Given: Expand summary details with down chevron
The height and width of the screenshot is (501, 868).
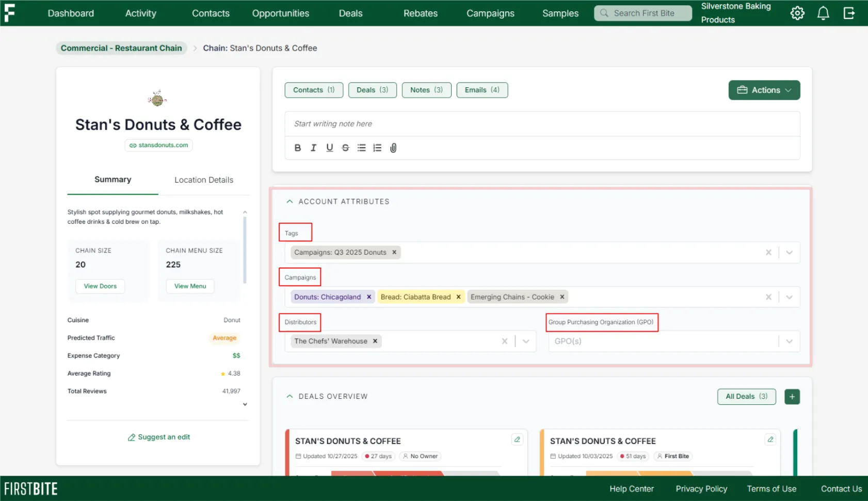Looking at the screenshot, I should (245, 404).
